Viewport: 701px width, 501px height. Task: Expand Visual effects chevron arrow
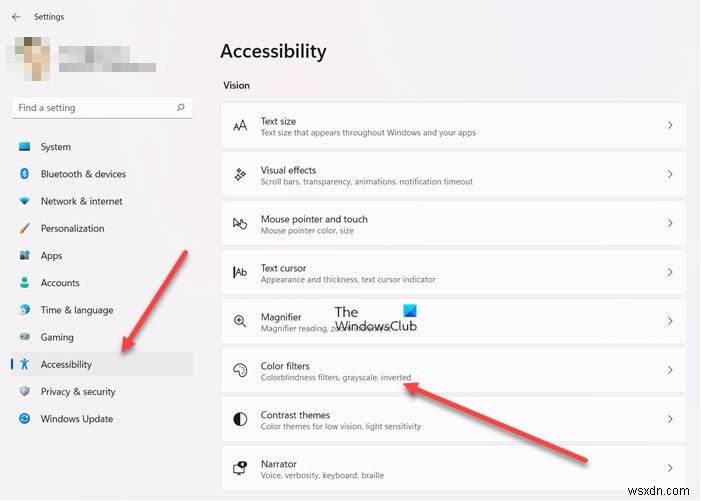[x=670, y=175]
